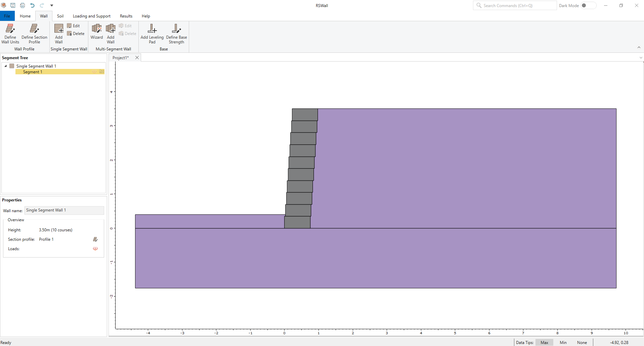
Task: Click the Wall name input field
Action: pyautogui.click(x=64, y=210)
